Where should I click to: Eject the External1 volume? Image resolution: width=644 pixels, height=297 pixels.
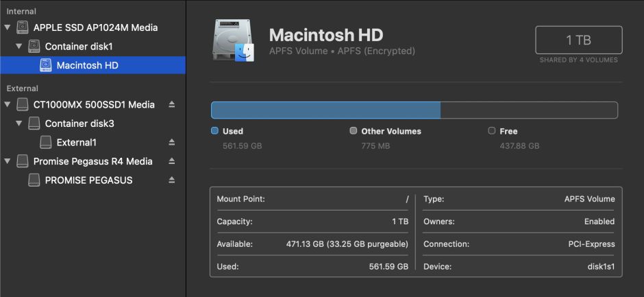(172, 143)
